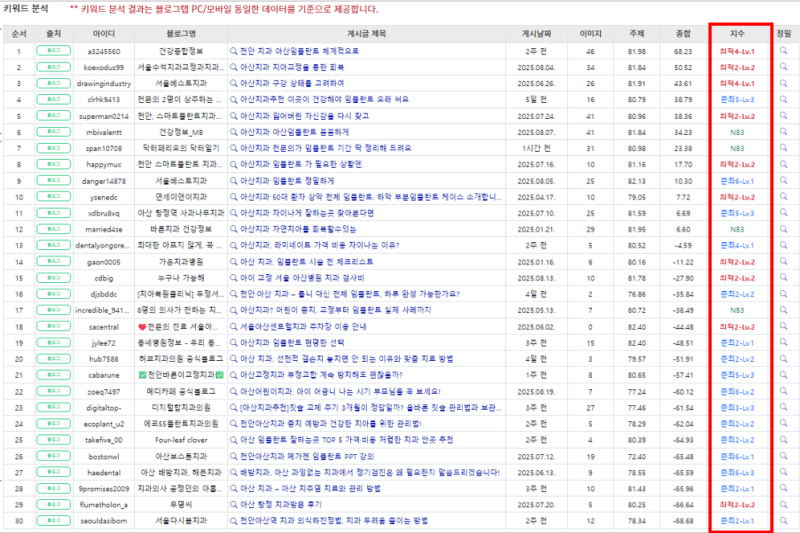This screenshot has height=533, width=800.
Task: Open detail magnifier in xdbru8vq row
Action: 783,213
